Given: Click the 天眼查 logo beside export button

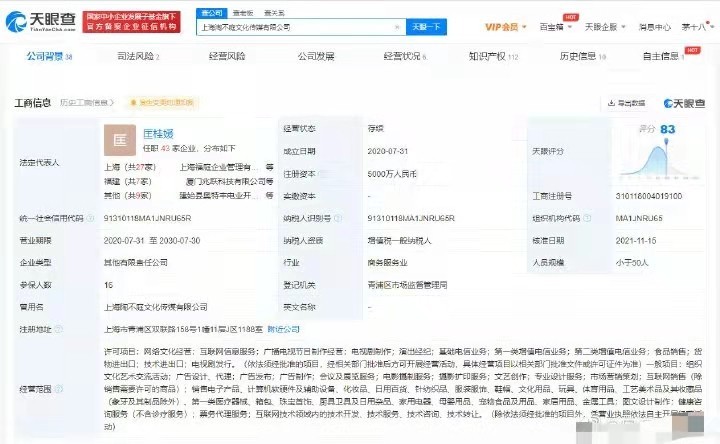Looking at the screenshot, I should [684, 103].
